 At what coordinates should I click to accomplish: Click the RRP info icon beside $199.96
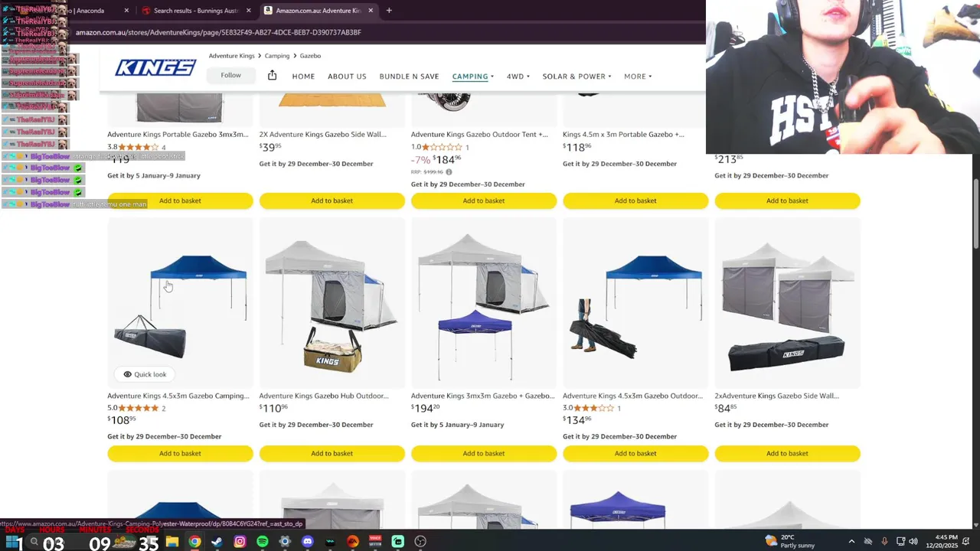[x=449, y=172]
